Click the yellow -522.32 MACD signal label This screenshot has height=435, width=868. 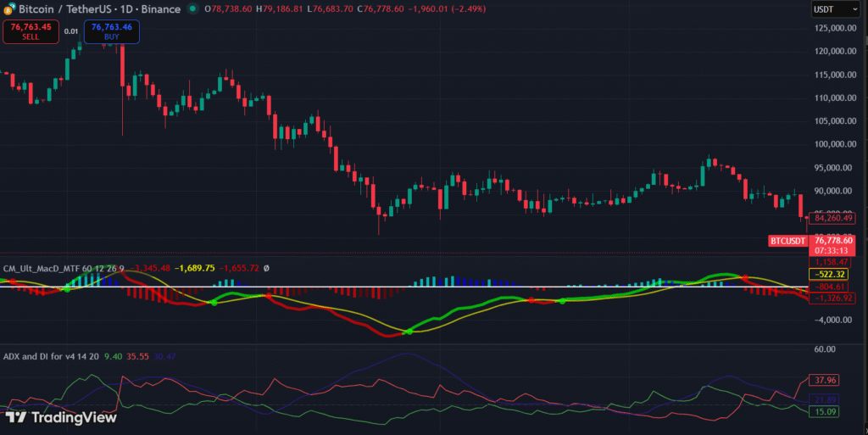click(x=830, y=275)
